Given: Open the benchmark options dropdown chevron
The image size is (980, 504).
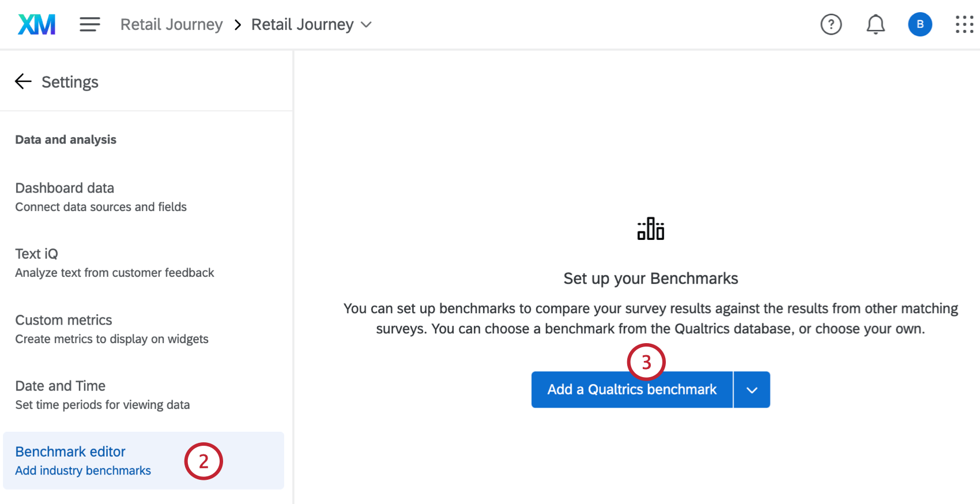Looking at the screenshot, I should tap(751, 389).
